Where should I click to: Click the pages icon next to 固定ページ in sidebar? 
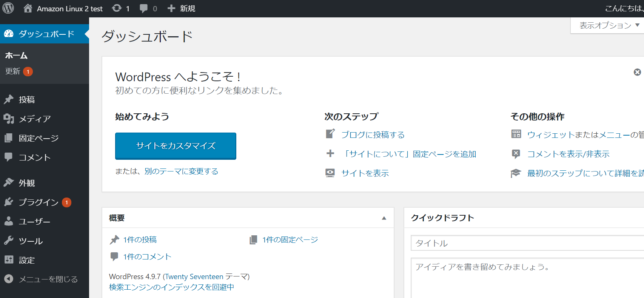[x=8, y=138]
